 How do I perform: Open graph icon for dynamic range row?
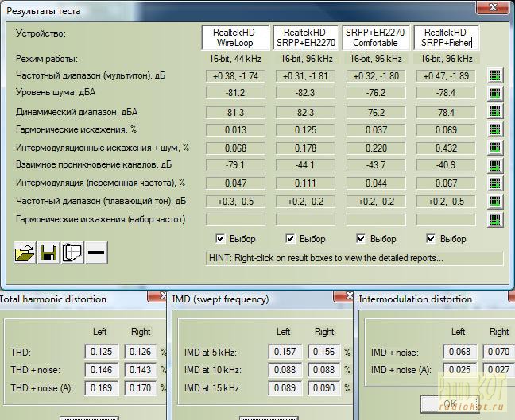click(494, 112)
